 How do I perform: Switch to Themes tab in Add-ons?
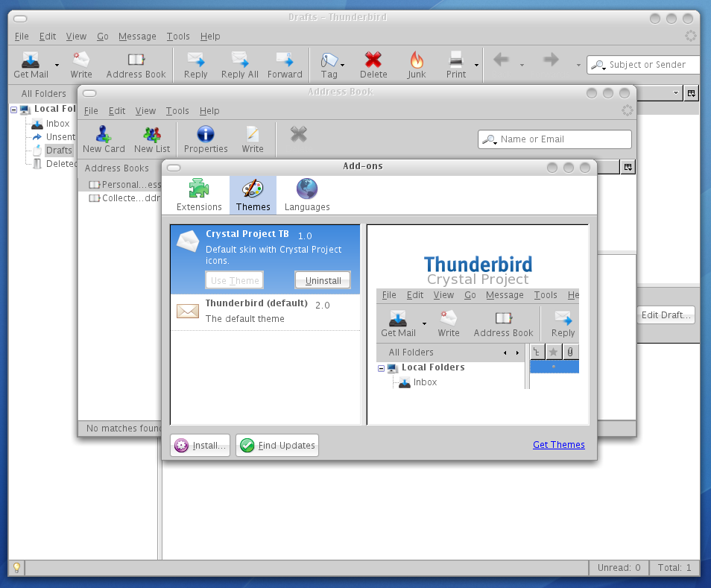(253, 195)
